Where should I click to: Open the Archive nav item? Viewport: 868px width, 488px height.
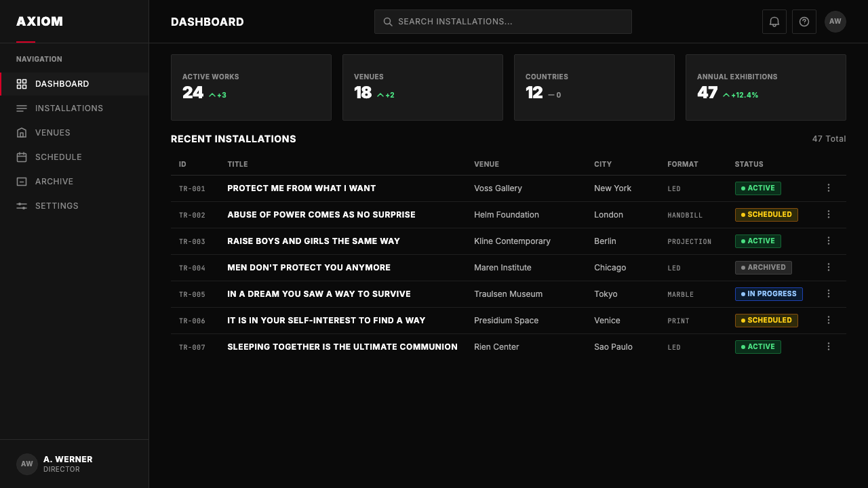75,182
